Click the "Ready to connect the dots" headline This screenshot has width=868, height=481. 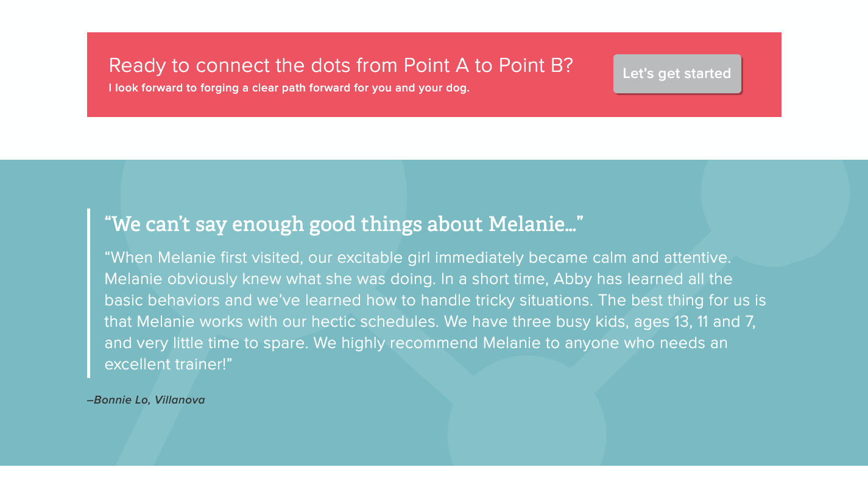point(341,65)
